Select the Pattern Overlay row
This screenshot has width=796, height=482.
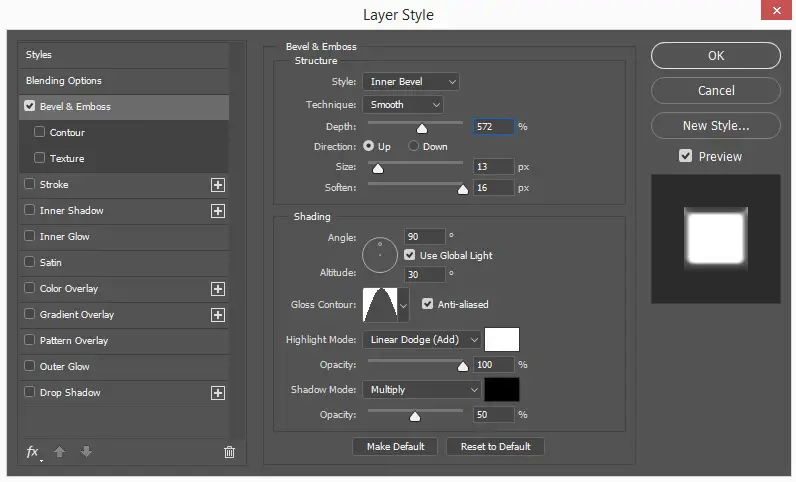click(124, 340)
